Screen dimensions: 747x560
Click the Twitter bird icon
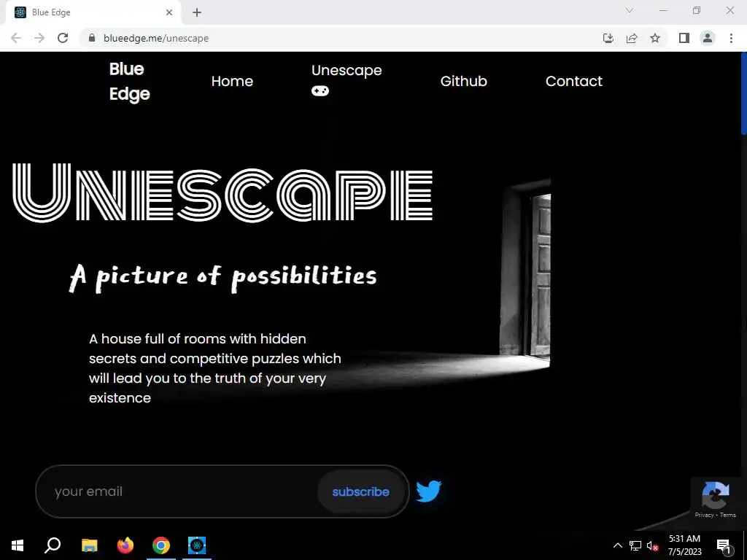click(x=429, y=491)
